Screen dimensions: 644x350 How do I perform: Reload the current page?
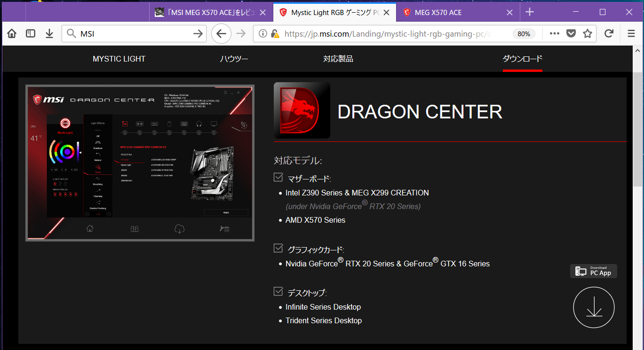[x=609, y=34]
